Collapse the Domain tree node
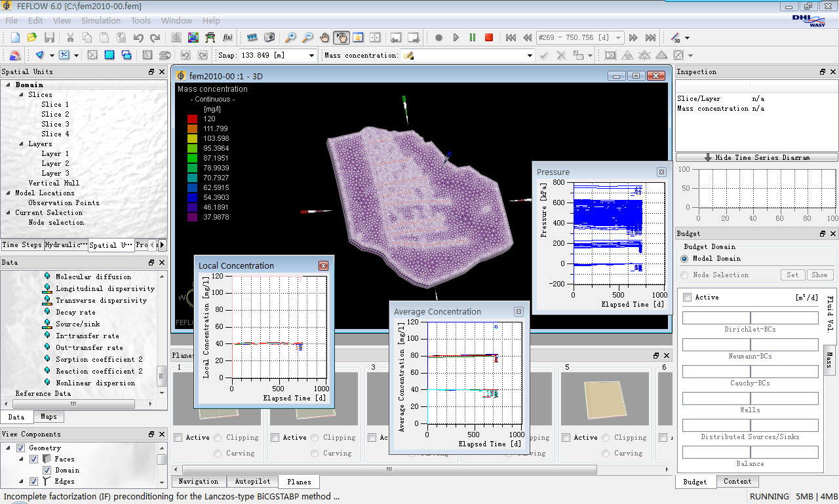Image resolution: width=839 pixels, height=504 pixels. [9, 85]
